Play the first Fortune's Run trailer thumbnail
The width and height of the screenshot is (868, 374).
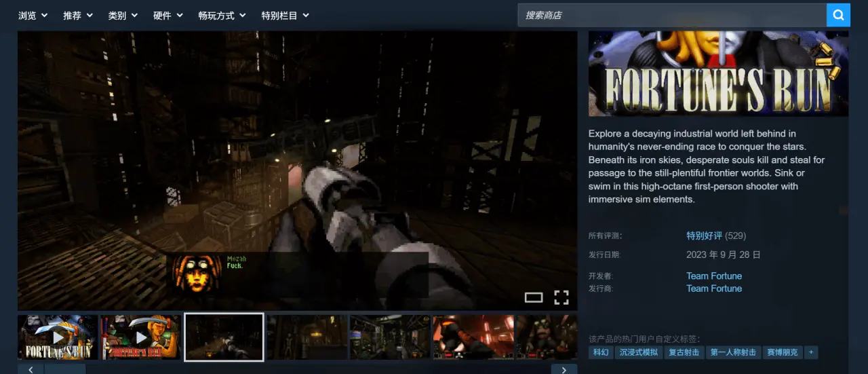(58, 337)
